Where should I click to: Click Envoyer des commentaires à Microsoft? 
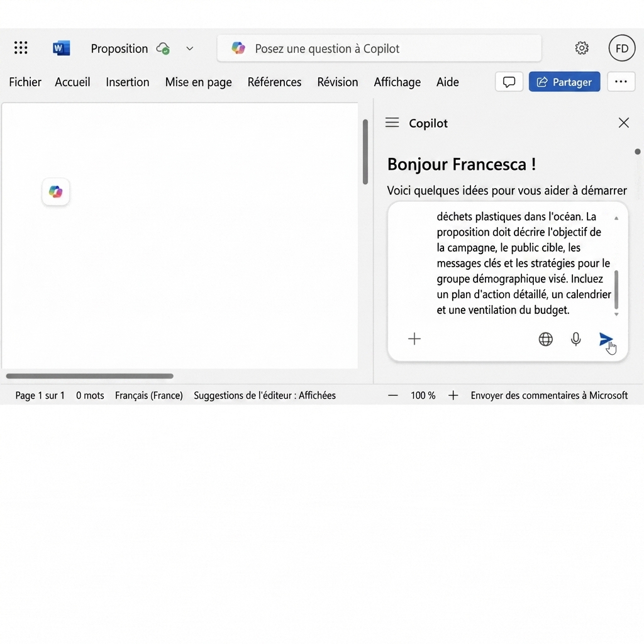(549, 395)
